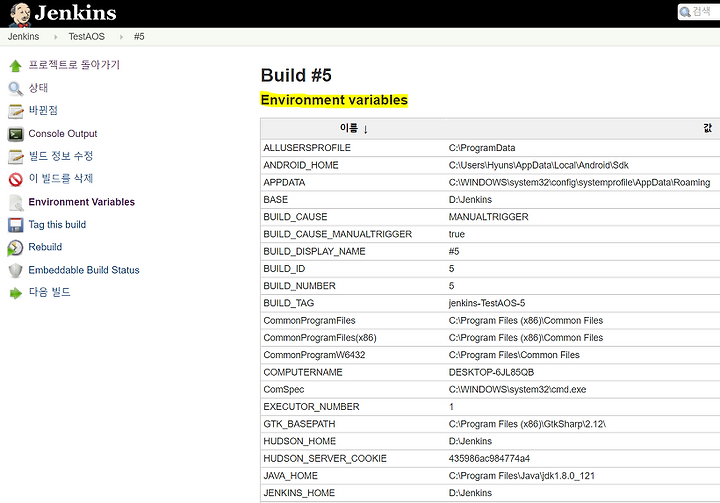Viewport: 720px width, 503px height.
Task: Click the document icon beside Environment Variables
Action: click(15, 202)
